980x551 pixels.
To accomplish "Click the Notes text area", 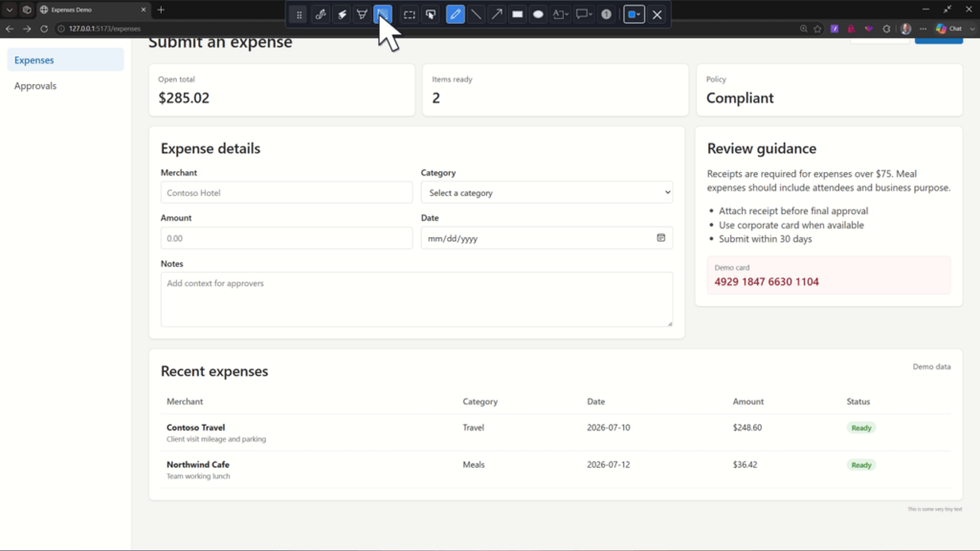I will point(417,299).
